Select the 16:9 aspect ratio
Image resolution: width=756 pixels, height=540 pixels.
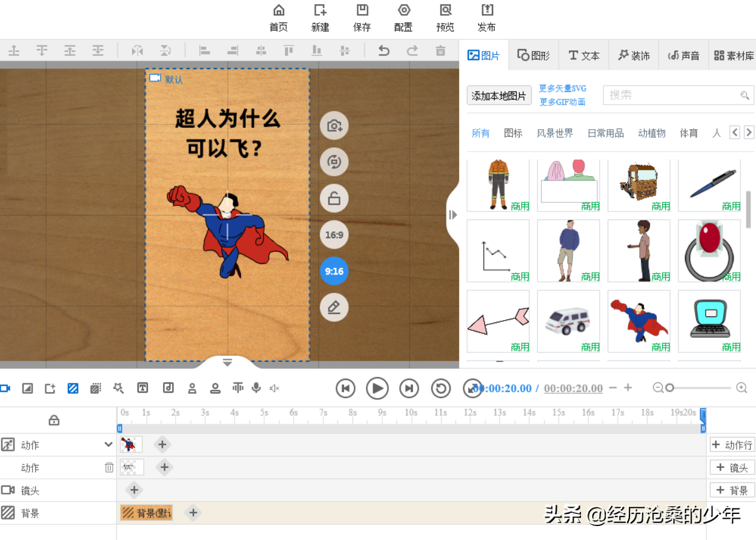(334, 235)
